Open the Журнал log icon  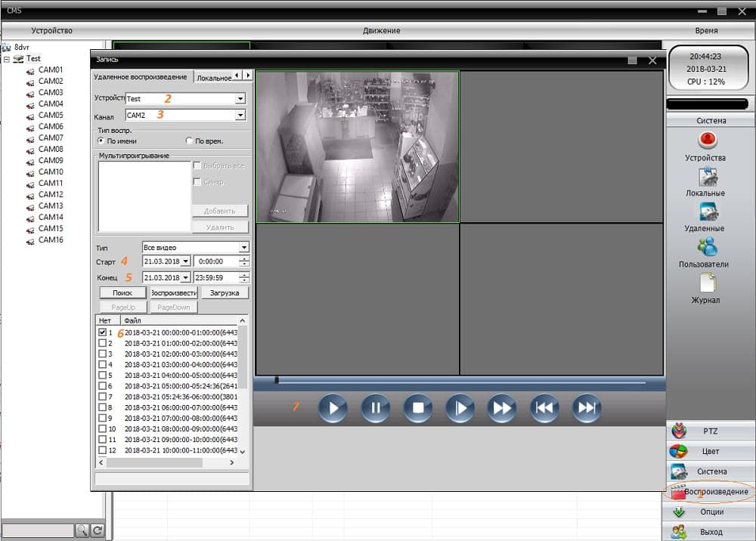coord(708,283)
